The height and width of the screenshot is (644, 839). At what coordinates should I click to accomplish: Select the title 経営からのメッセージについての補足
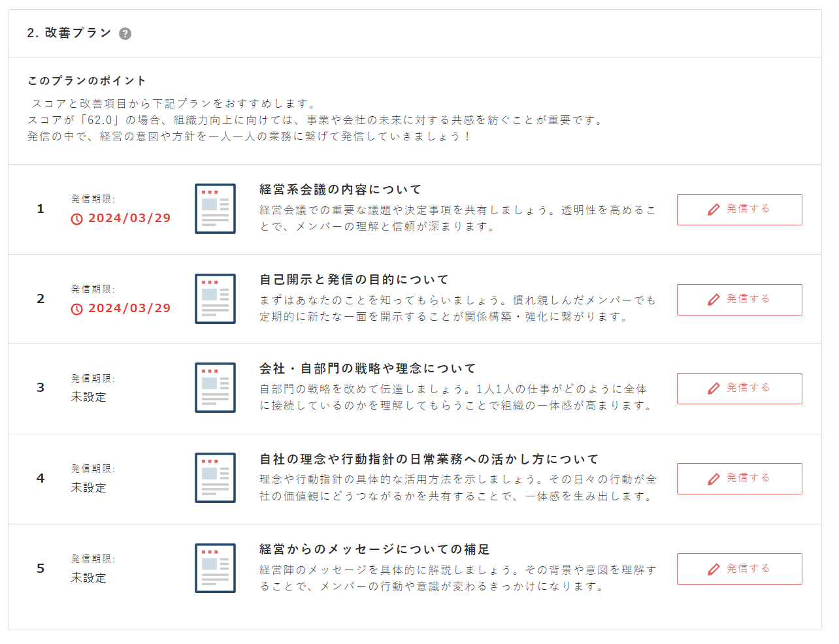click(374, 549)
